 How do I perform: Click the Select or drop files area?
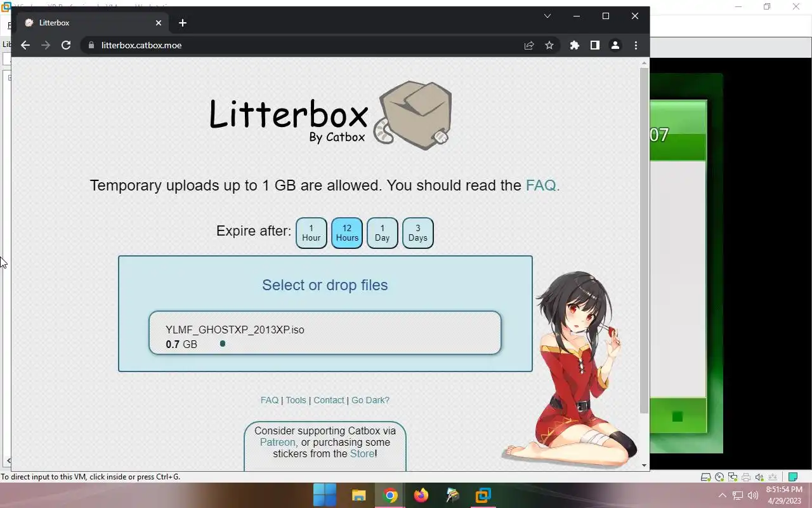(x=325, y=285)
